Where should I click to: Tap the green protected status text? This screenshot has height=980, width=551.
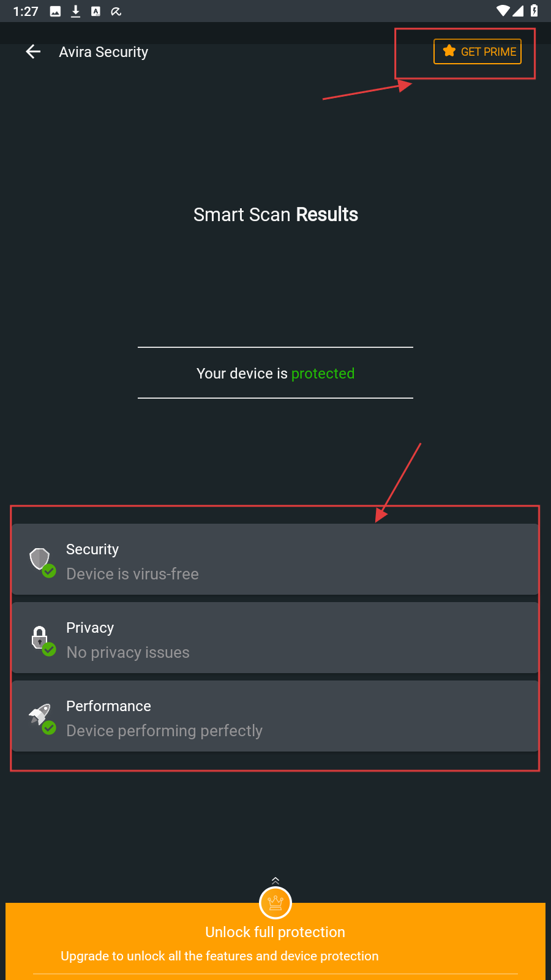323,374
